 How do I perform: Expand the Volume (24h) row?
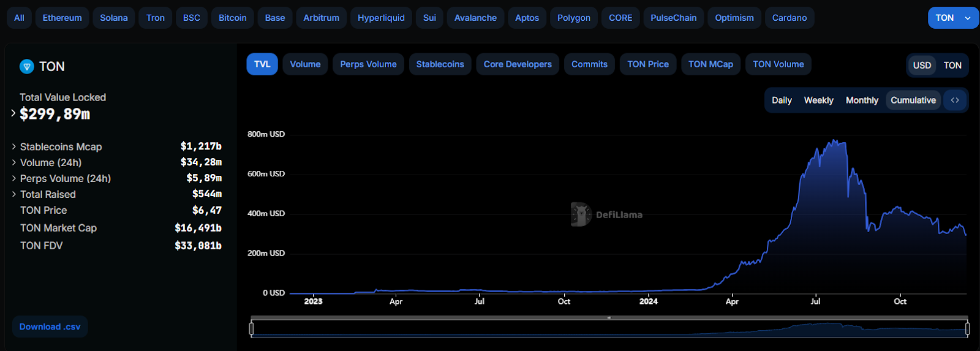tap(14, 162)
